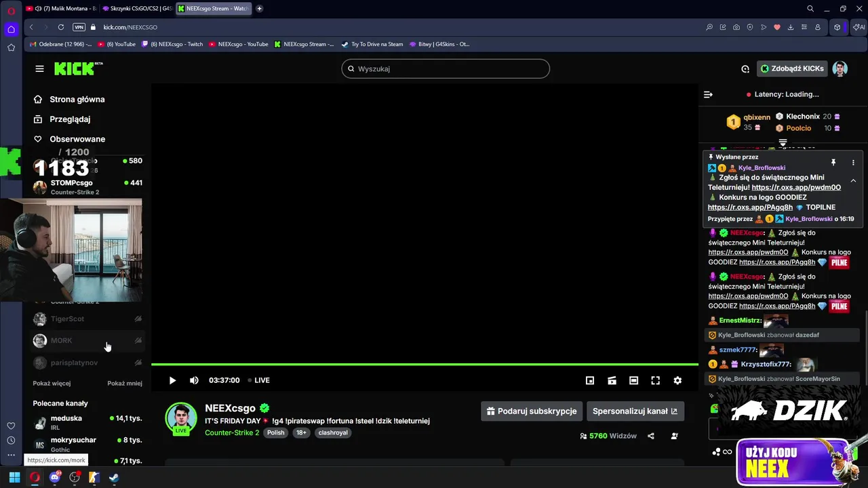The image size is (868, 488).
Task: Unpin the pinned chat message
Action: (x=833, y=163)
